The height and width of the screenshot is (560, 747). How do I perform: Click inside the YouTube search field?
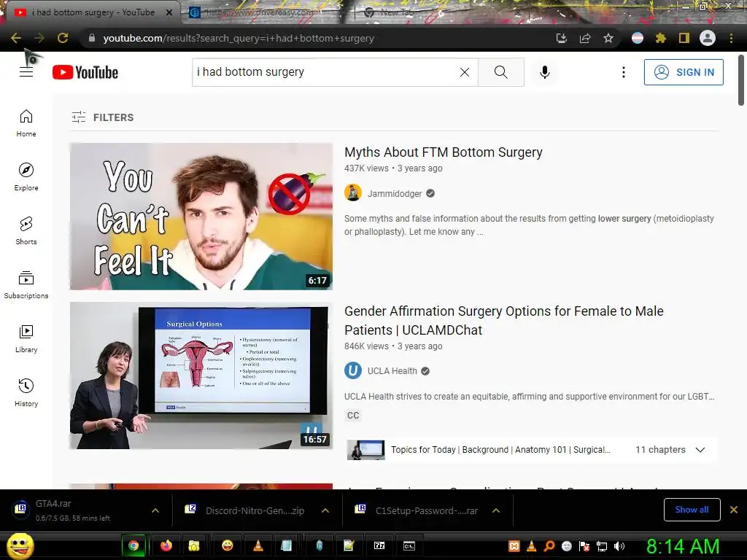[x=324, y=72]
